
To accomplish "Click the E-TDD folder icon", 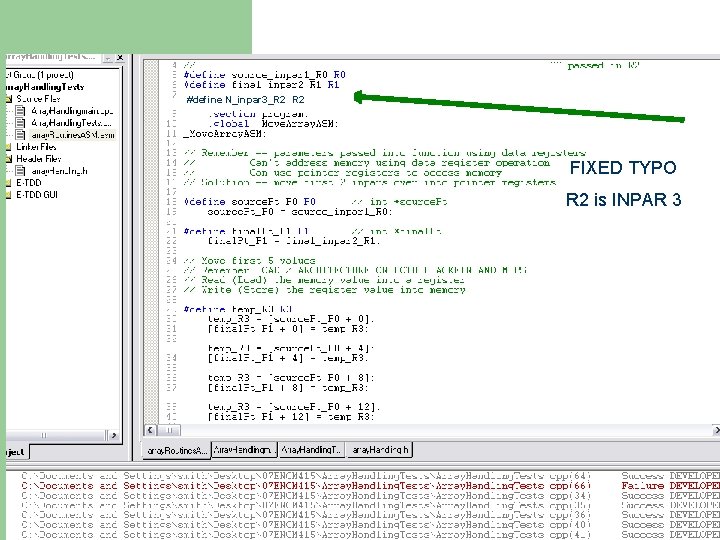I will (9, 183).
